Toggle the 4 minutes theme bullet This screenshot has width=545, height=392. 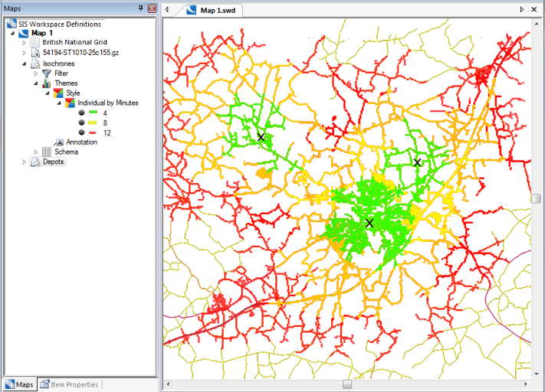[81, 113]
